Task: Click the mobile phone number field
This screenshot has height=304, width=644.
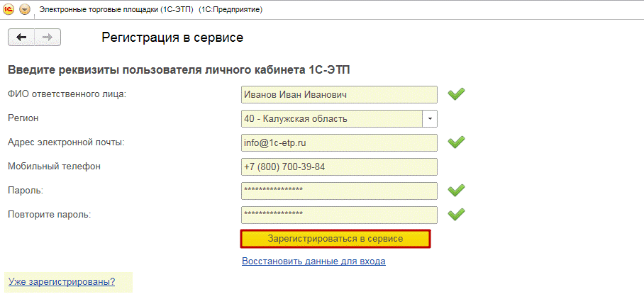Action: point(339,167)
